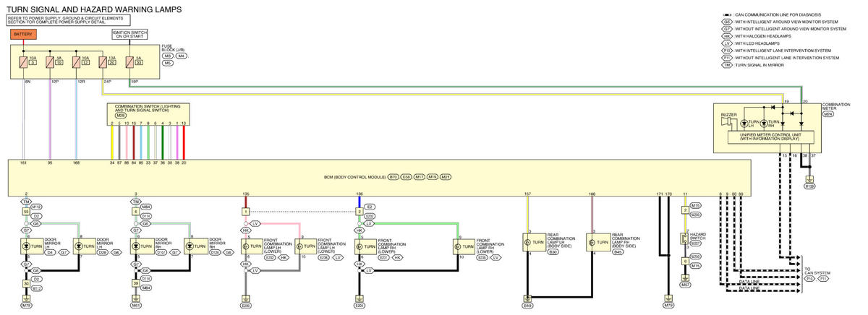
Task: Click legend entry G6 with around view monitor
Action: coord(779,22)
